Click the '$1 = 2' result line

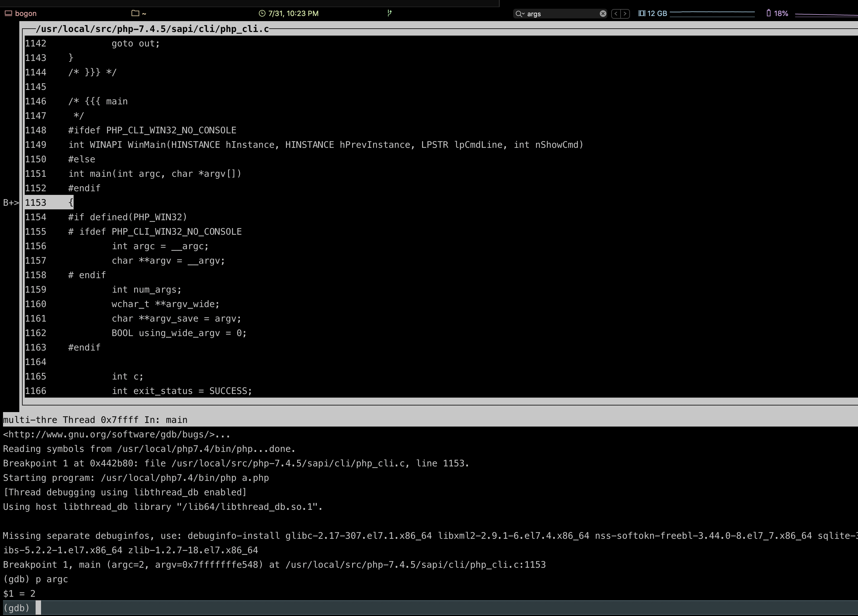(19, 594)
